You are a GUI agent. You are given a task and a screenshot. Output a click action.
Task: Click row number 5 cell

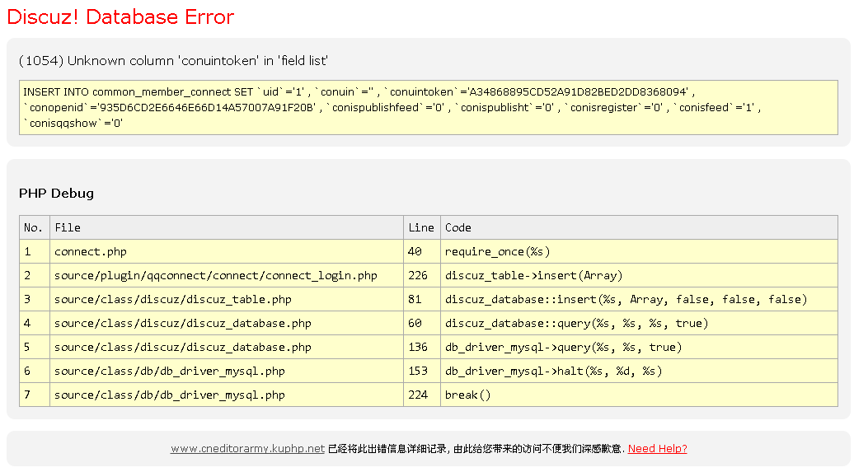[35, 347]
